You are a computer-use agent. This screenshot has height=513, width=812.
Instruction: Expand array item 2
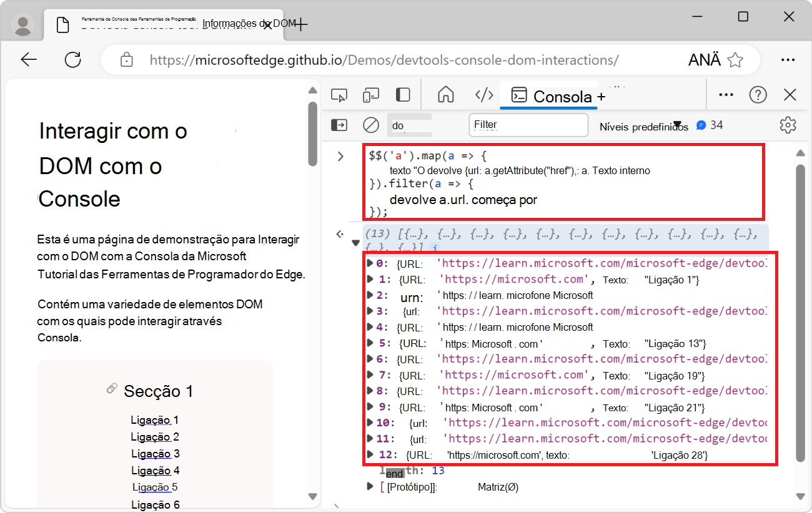pos(370,295)
